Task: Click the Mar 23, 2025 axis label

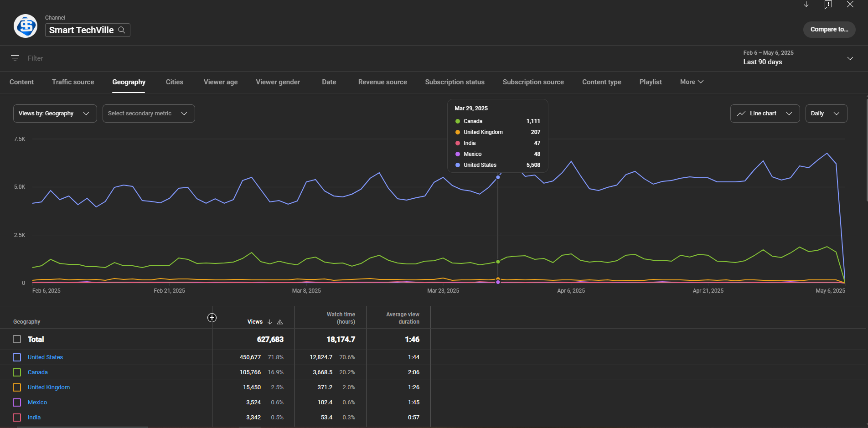Action: 443,291
